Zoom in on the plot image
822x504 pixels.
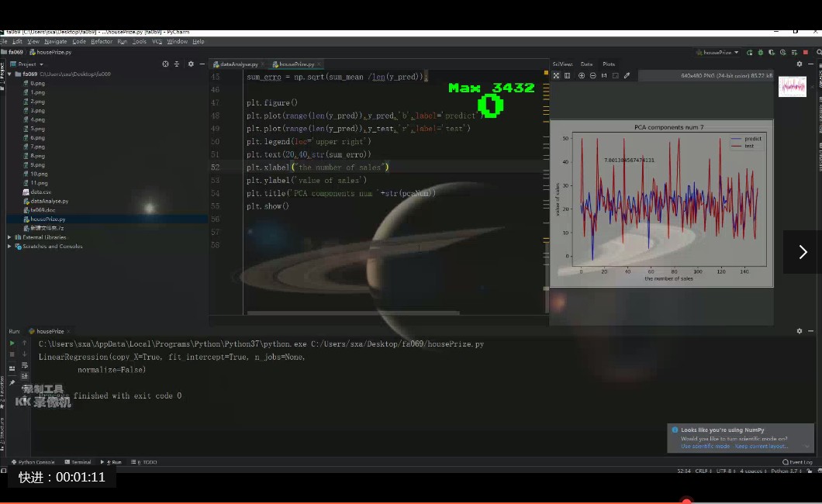tap(582, 75)
